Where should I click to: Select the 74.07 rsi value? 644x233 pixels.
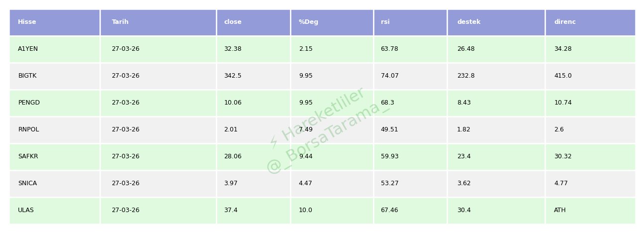tap(389, 76)
